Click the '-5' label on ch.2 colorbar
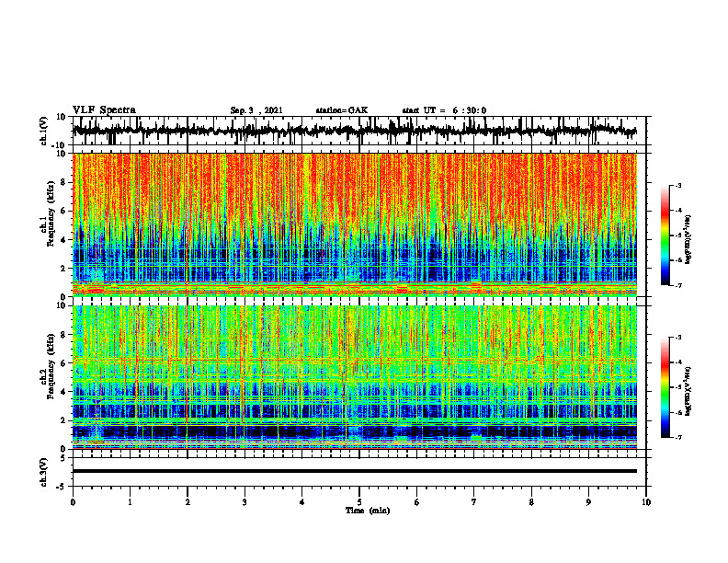Image resolution: width=728 pixels, height=563 pixels. 678,387
